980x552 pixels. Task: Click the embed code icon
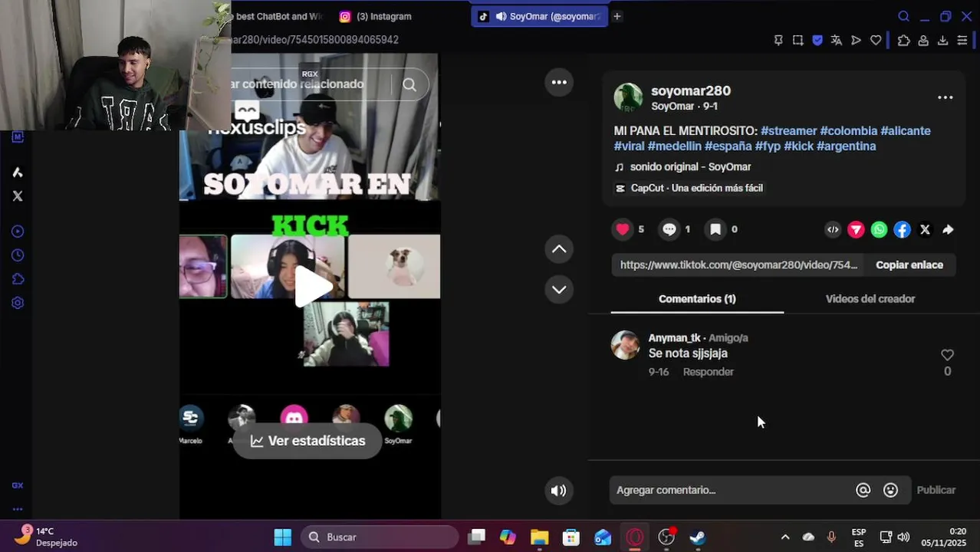(833, 229)
